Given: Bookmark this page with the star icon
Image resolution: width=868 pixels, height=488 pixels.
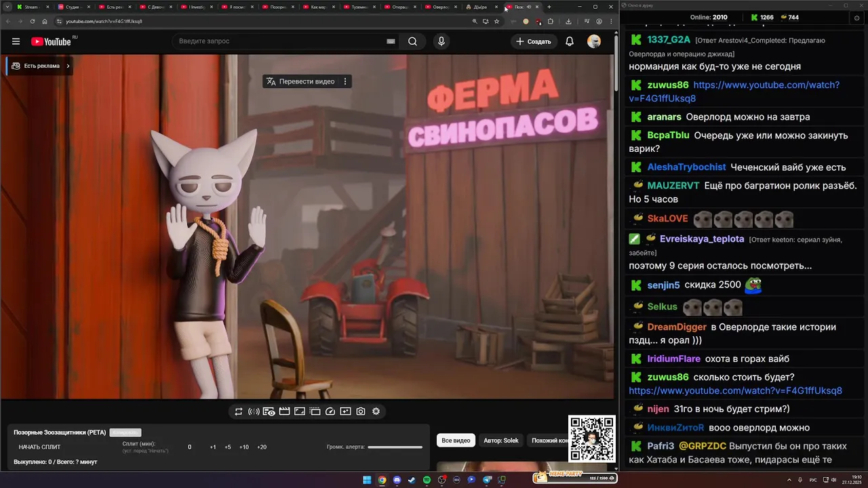Looking at the screenshot, I should (x=496, y=21).
